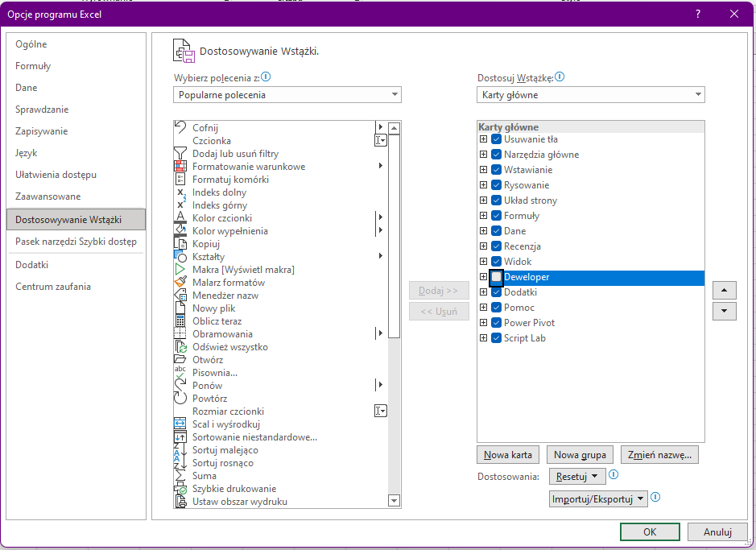Toggle the Wstawianie checkbox
This screenshot has height=550, width=756.
pyautogui.click(x=496, y=170)
